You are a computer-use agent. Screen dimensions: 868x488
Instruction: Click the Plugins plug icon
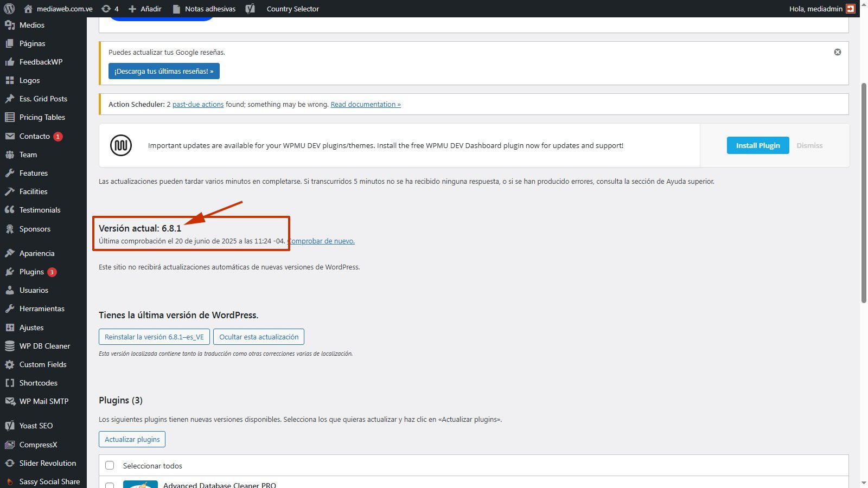pyautogui.click(x=10, y=272)
